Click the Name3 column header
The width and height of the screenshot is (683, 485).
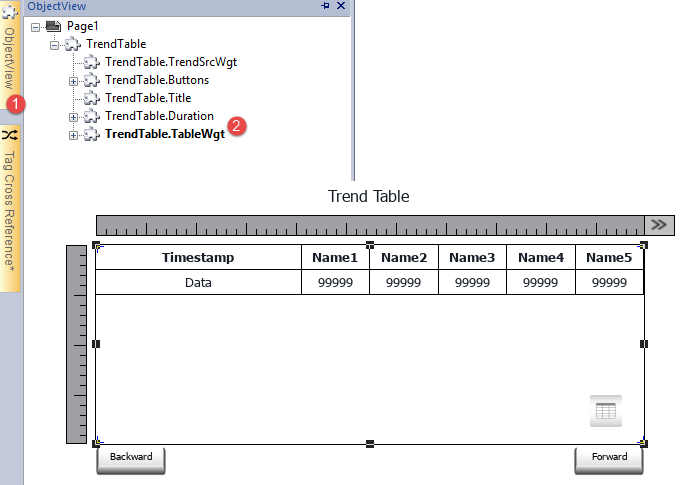pos(472,258)
